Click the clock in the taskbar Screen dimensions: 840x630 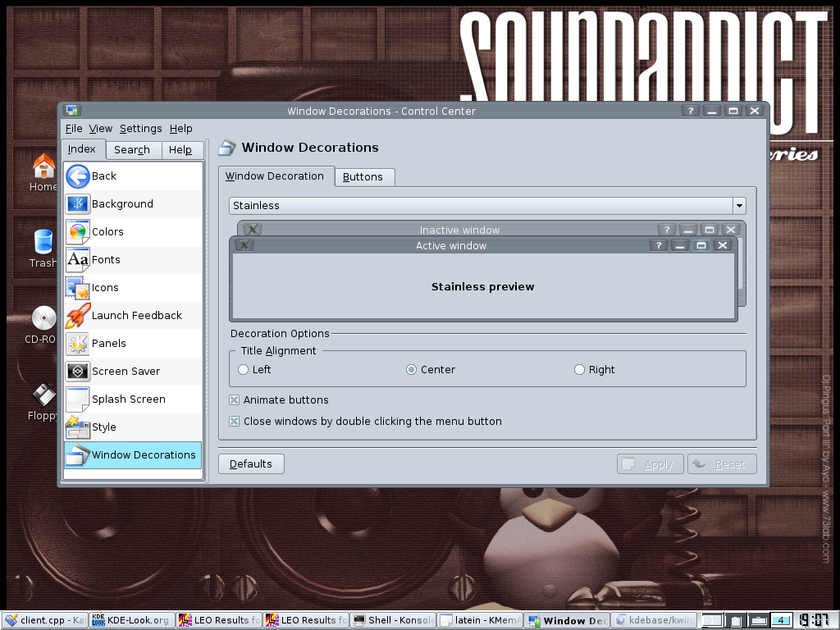[816, 620]
